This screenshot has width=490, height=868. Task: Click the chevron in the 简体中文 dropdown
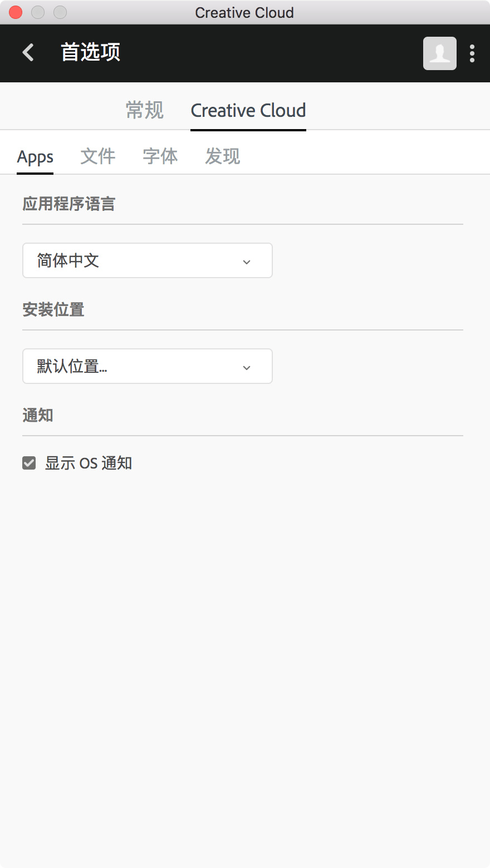[x=247, y=262]
